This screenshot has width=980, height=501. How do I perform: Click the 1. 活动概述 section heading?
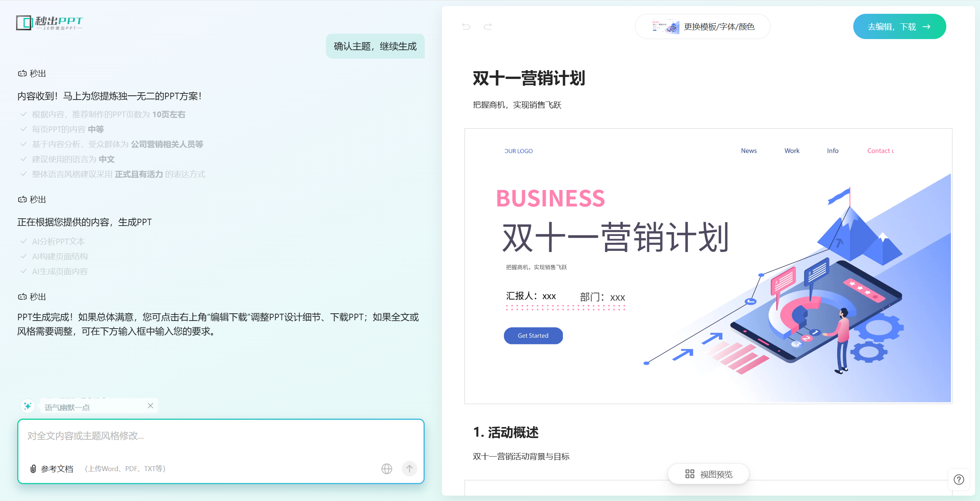506,432
